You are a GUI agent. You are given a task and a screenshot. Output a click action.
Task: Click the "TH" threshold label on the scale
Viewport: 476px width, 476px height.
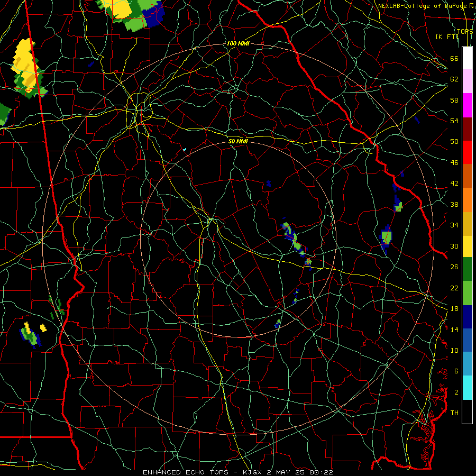coord(454,413)
